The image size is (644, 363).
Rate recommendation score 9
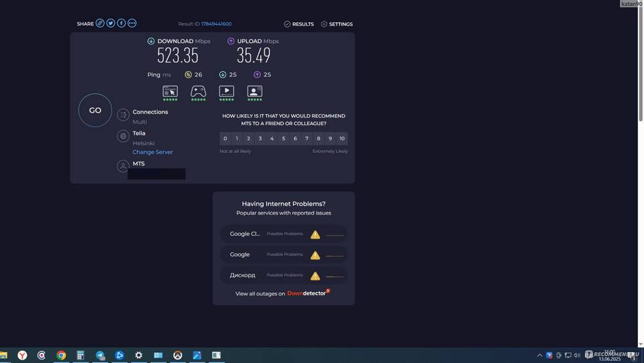coord(330,138)
